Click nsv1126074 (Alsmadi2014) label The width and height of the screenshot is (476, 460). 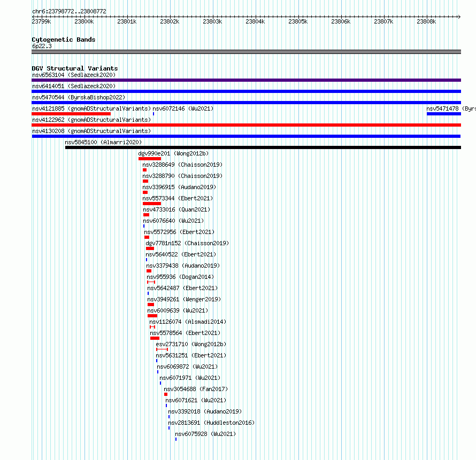[188, 322]
